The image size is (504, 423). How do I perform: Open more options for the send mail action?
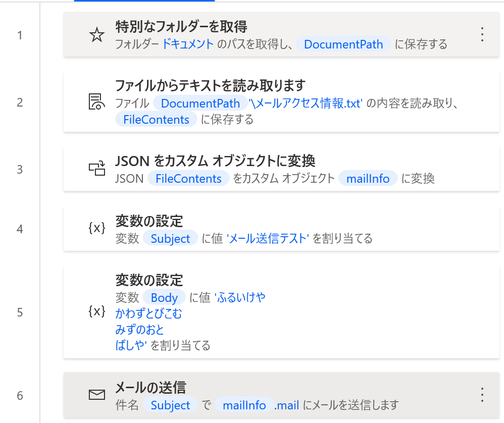[482, 395]
